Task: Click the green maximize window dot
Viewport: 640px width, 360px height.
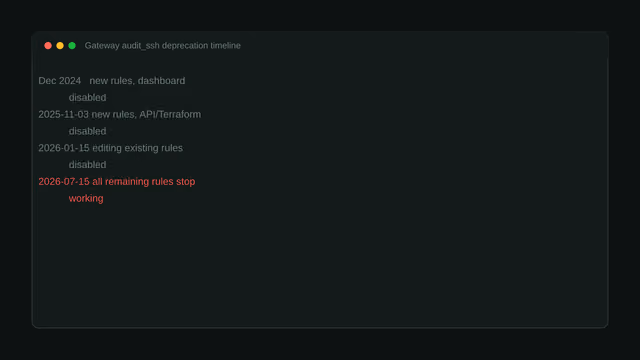Action: click(72, 46)
